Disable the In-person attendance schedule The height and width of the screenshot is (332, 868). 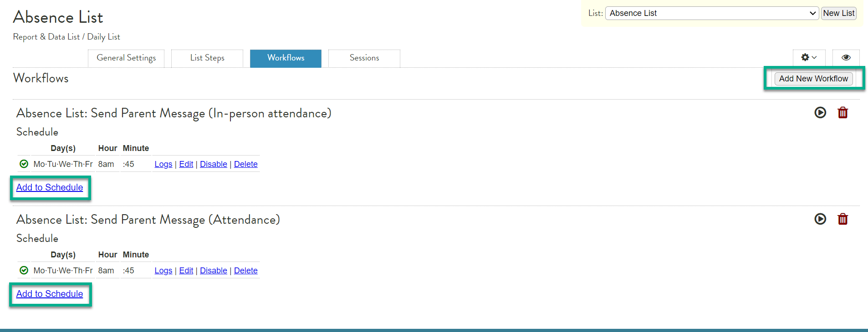[x=213, y=164]
